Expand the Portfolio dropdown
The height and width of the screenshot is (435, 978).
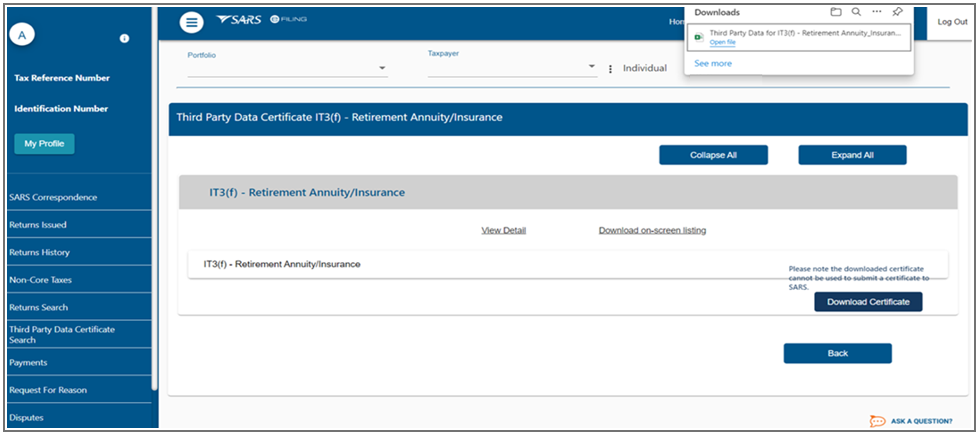[x=382, y=68]
